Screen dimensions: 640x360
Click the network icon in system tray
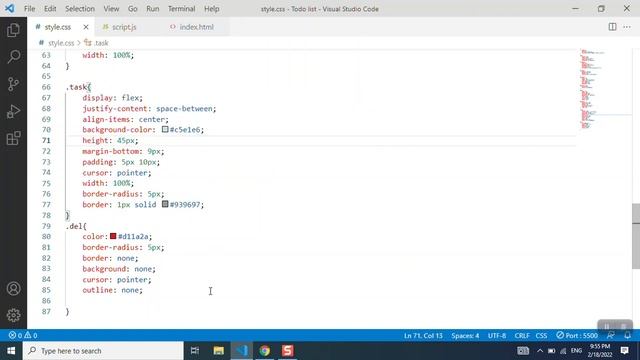[x=563, y=351]
